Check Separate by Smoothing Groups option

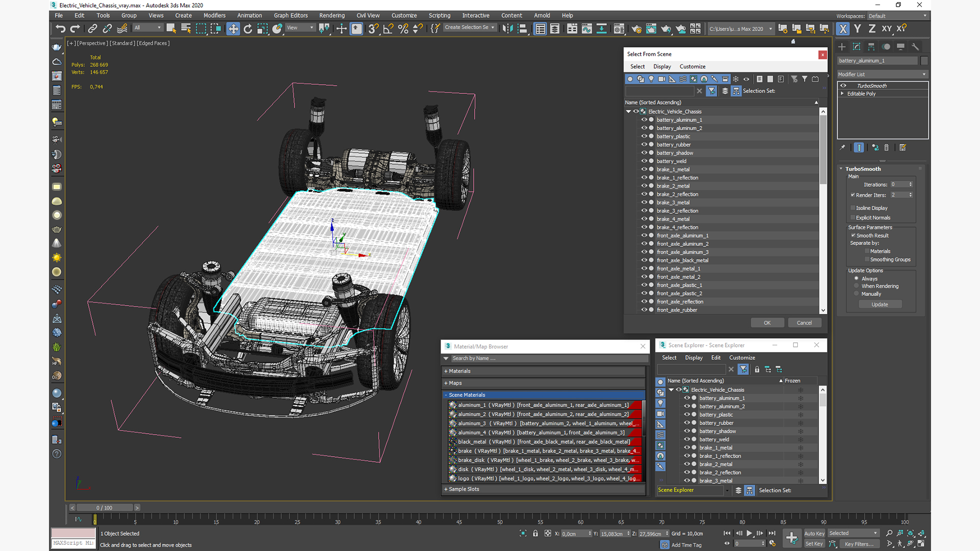(867, 259)
